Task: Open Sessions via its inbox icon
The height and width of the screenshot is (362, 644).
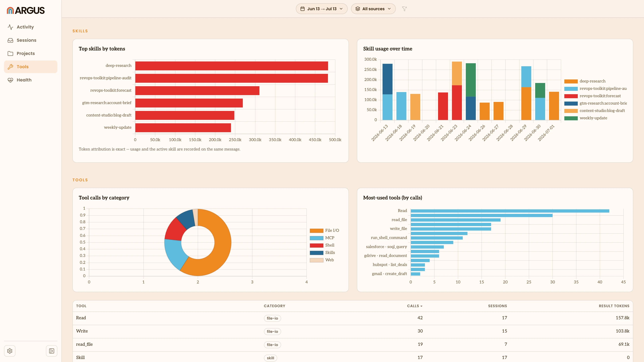Action: coord(10,40)
